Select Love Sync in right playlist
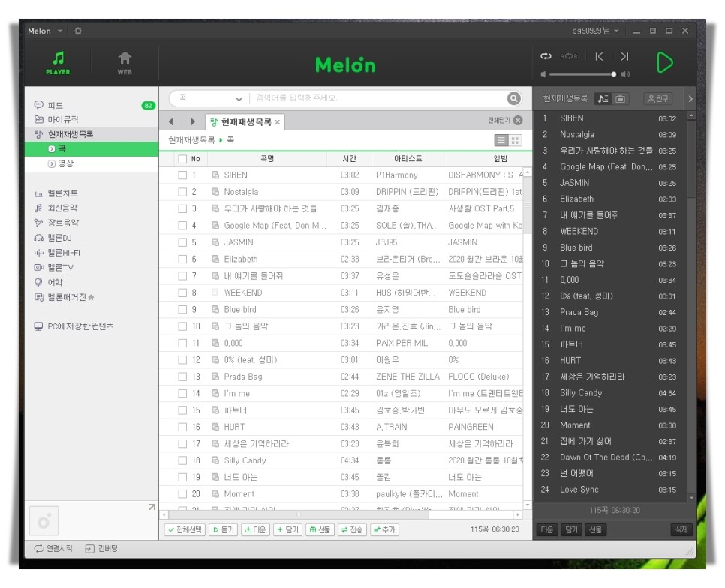Image resolution: width=725 pixels, height=588 pixels. click(611, 490)
